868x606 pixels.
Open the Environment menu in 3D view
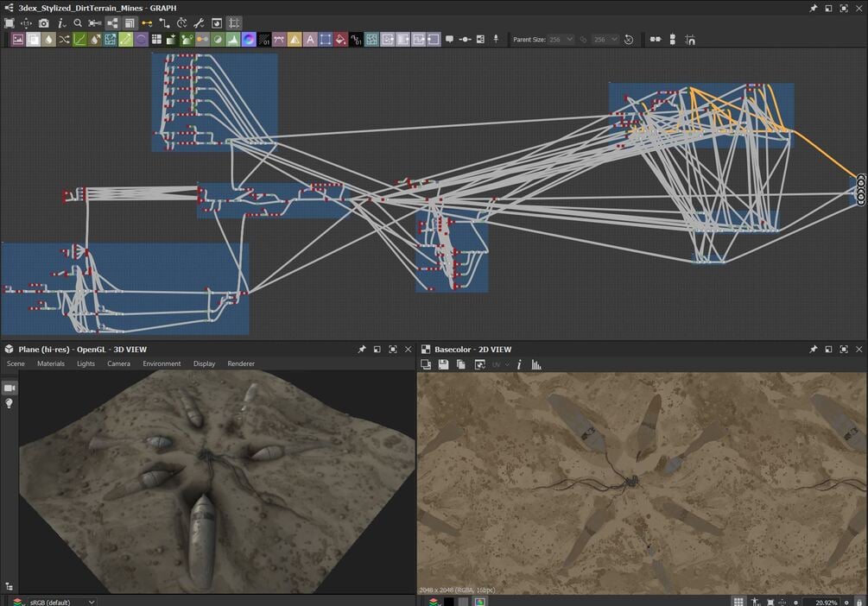(x=162, y=363)
